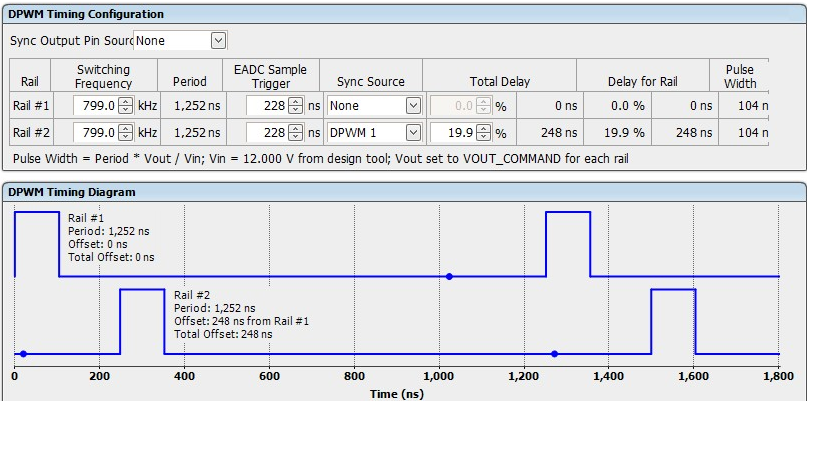819x460 pixels.
Task: Click the Switching Frequency column header
Action: pos(103,76)
